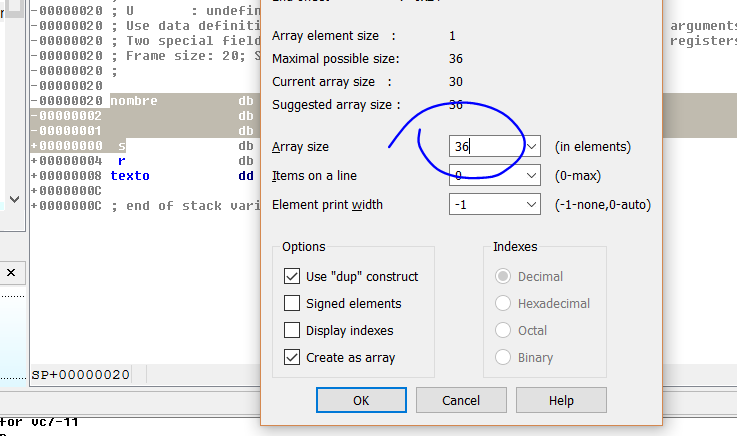Pick the Octal indexes radio button
The width and height of the screenshot is (737, 436).
click(503, 330)
